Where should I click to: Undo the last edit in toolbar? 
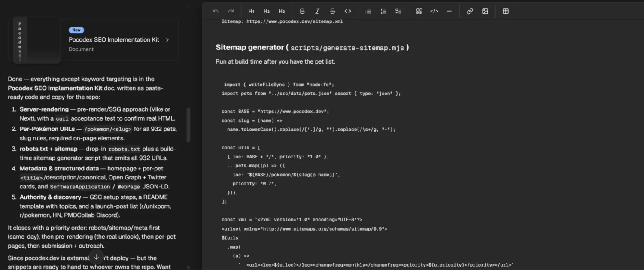pos(216,11)
